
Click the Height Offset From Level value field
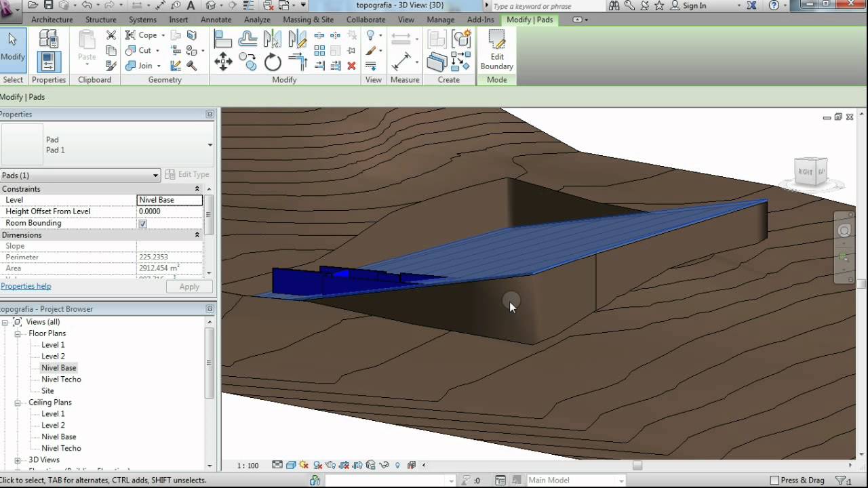pos(170,211)
